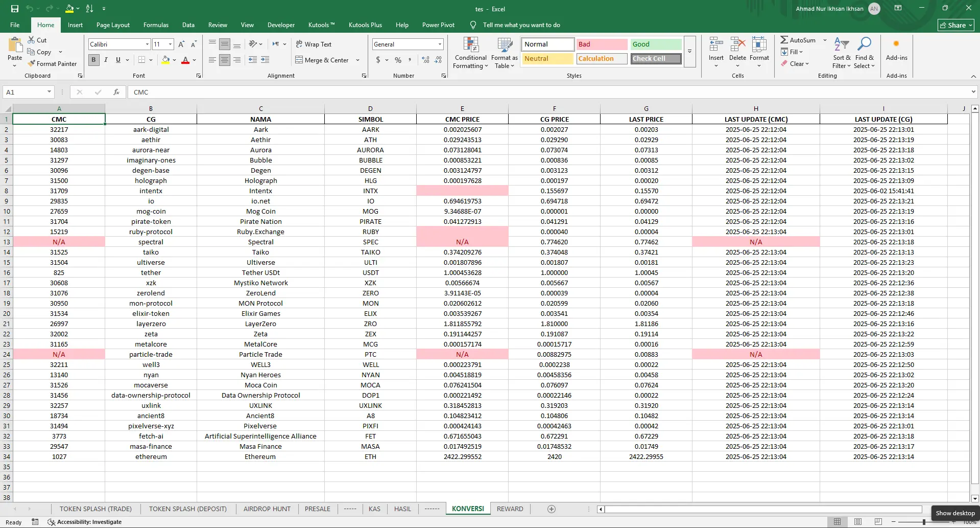
Task: Align text right in Alignment group
Action: pyautogui.click(x=237, y=60)
